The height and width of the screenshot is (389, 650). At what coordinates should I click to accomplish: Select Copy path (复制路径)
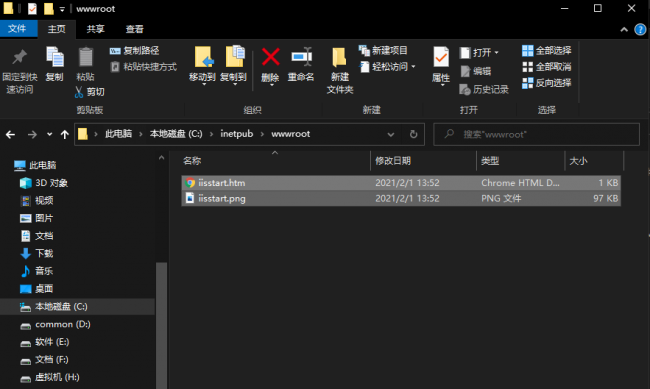(135, 51)
